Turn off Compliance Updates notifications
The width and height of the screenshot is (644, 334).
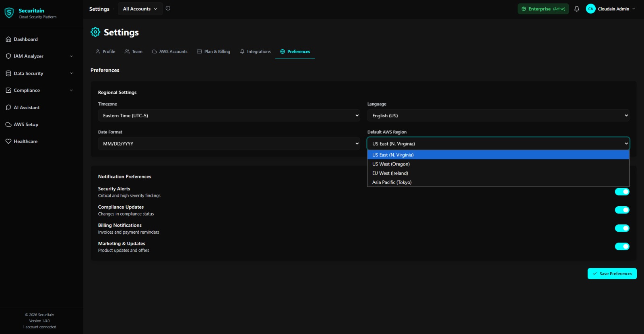tap(622, 210)
